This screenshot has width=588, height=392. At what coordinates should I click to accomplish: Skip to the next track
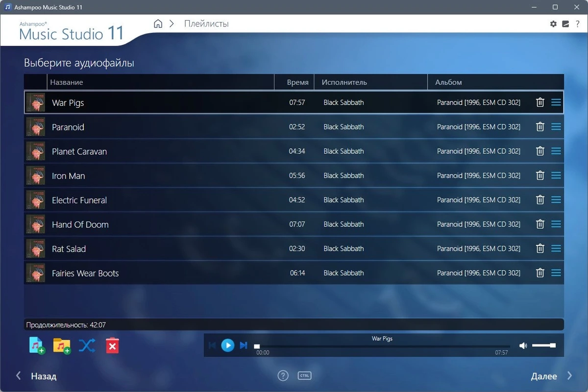click(244, 345)
